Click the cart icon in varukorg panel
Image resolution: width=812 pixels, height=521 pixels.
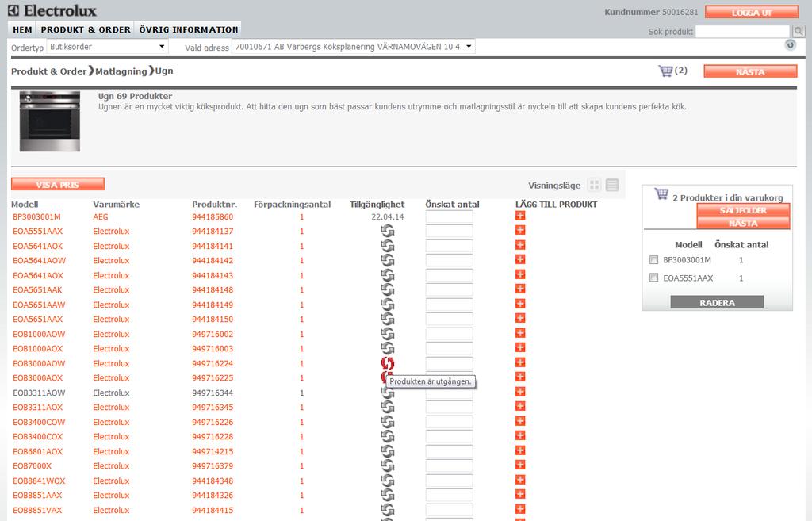tap(661, 193)
